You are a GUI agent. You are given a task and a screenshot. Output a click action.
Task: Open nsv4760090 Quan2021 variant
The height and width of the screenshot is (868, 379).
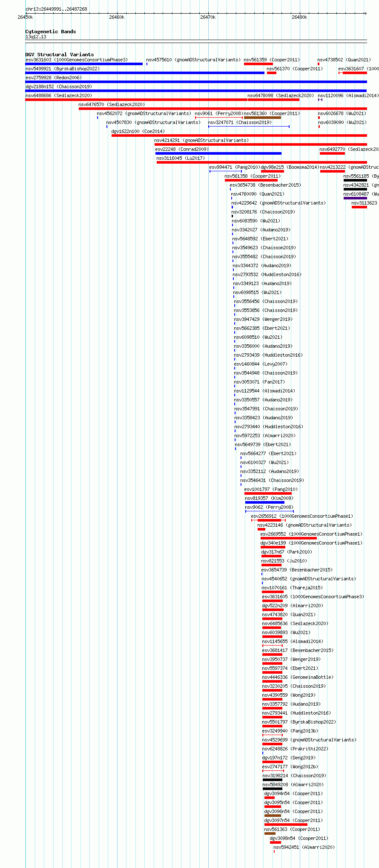(x=258, y=194)
